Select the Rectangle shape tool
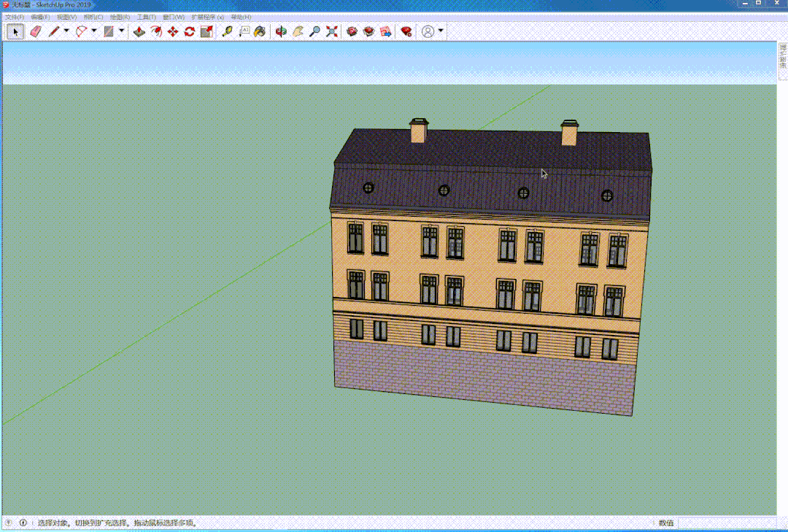 [109, 31]
